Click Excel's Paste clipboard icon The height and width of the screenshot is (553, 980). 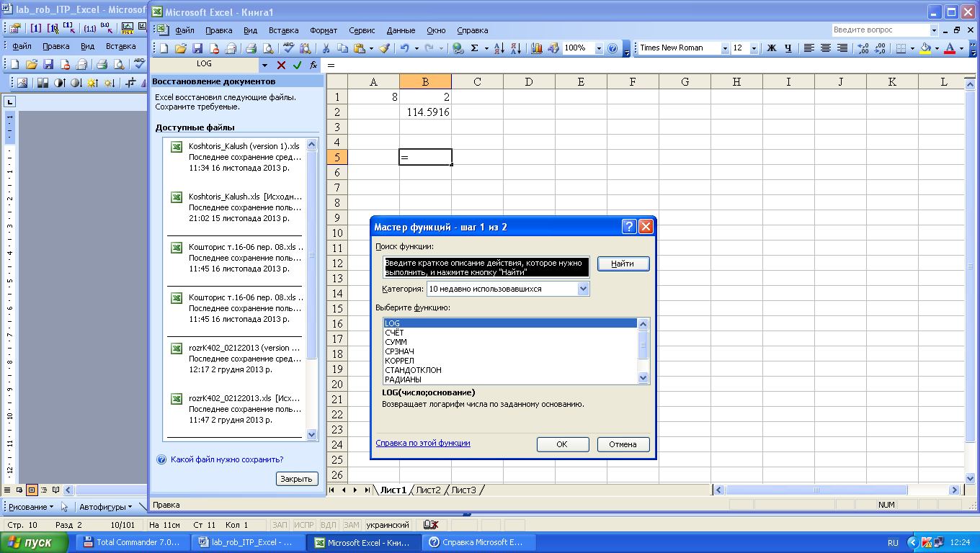[x=360, y=48]
